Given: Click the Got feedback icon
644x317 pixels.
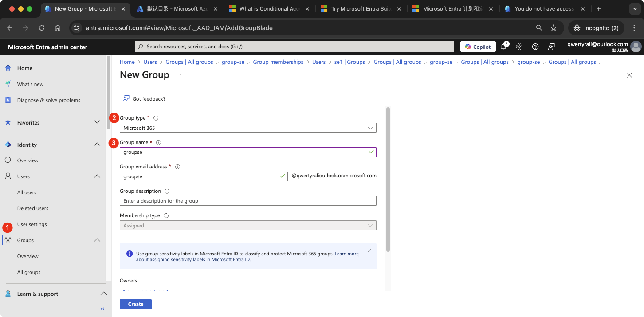Looking at the screenshot, I should (126, 98).
